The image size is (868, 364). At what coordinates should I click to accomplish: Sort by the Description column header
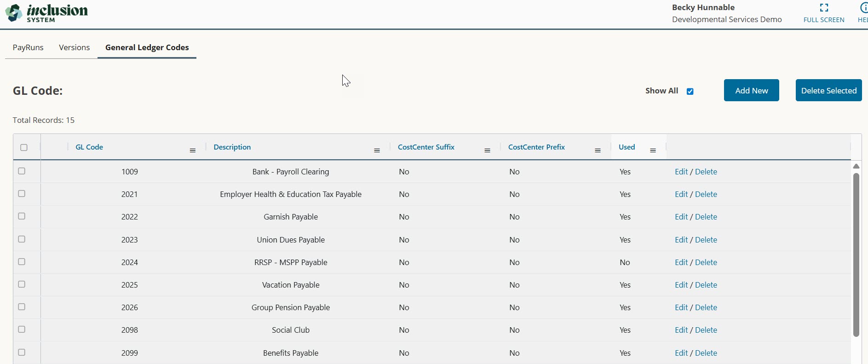point(232,147)
